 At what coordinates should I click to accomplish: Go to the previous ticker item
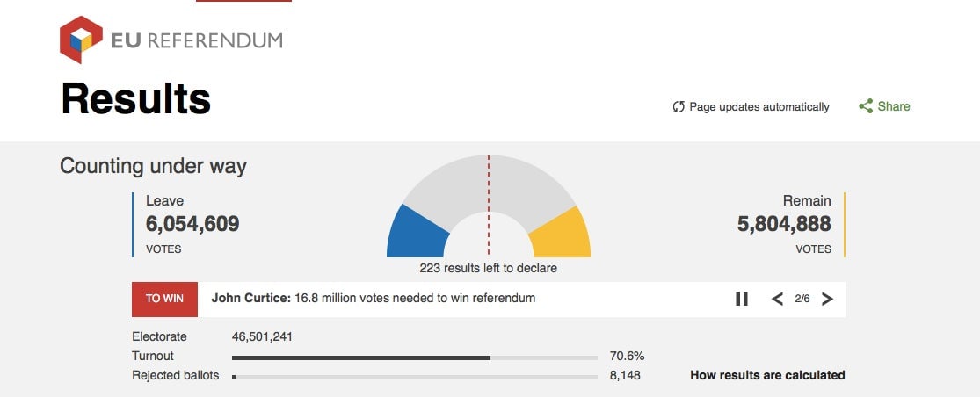pyautogui.click(x=778, y=299)
